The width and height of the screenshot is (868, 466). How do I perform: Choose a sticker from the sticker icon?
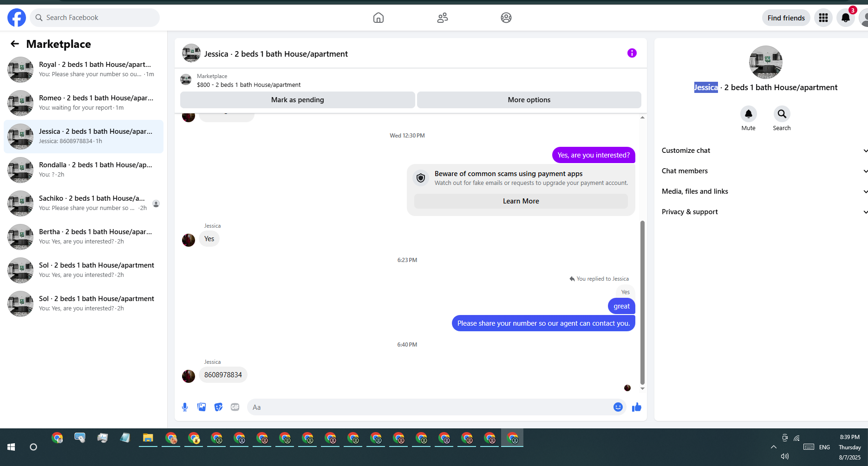[x=218, y=407]
